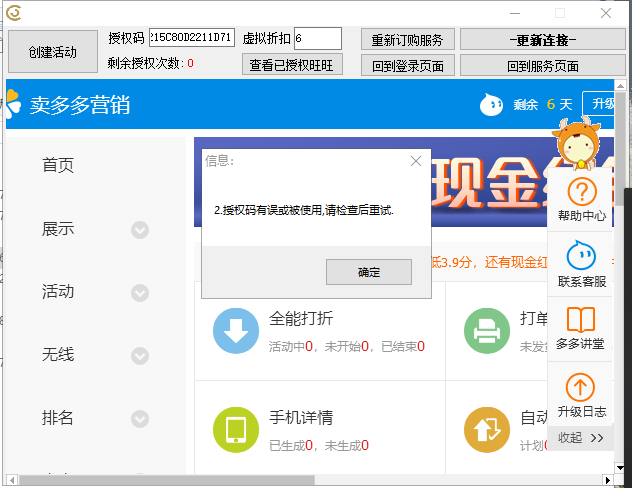The height and width of the screenshot is (488, 632).
Task: Click 活动中0 status under 全能打折
Action: click(x=291, y=347)
